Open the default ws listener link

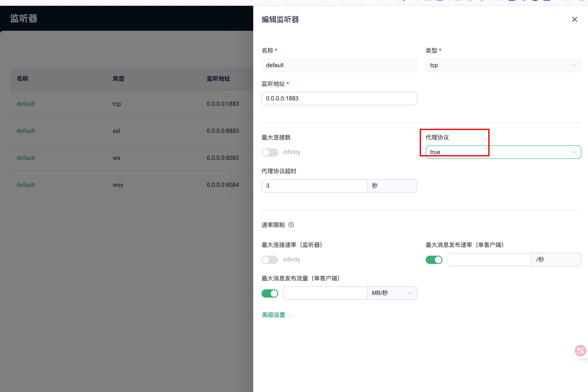pos(26,158)
